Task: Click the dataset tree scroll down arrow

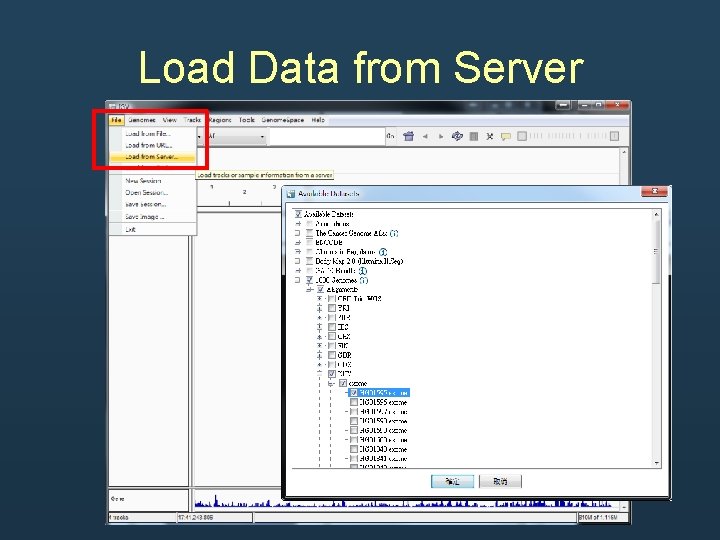Action: pyautogui.click(x=656, y=463)
